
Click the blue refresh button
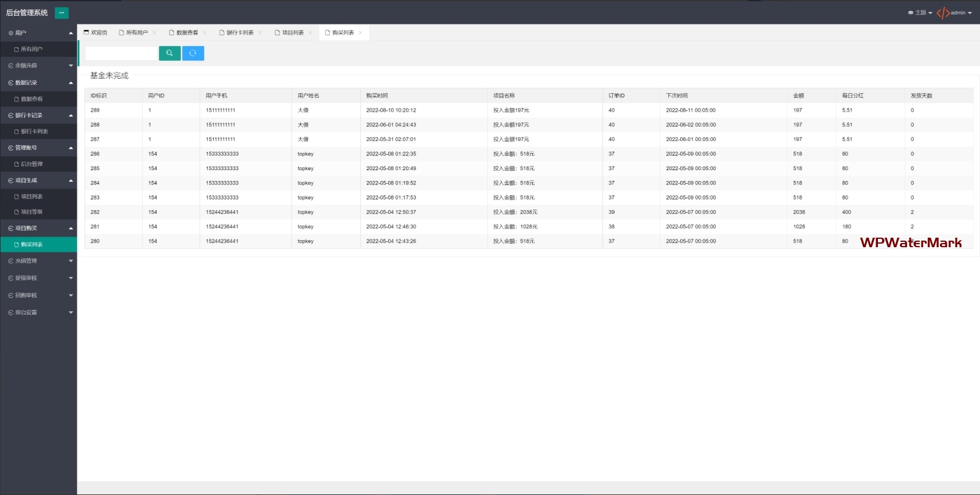pos(193,53)
